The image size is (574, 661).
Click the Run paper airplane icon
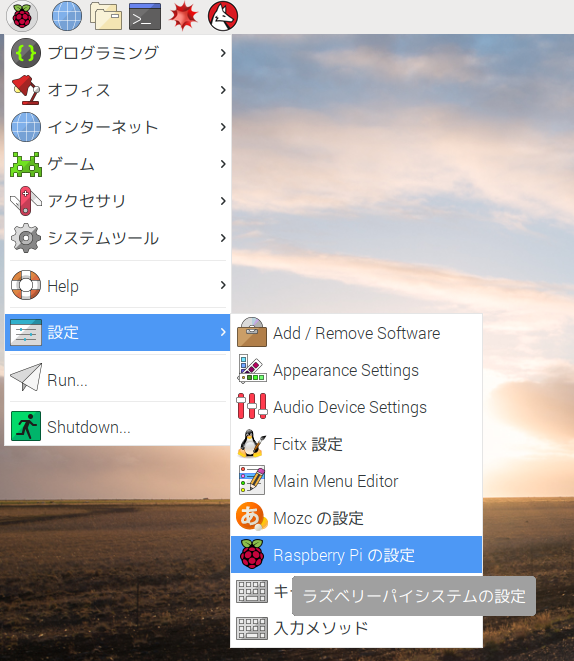click(x=26, y=377)
